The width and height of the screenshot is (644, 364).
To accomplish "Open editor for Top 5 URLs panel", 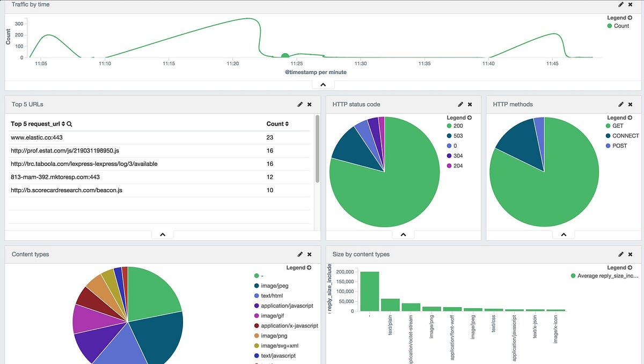I will tap(300, 104).
